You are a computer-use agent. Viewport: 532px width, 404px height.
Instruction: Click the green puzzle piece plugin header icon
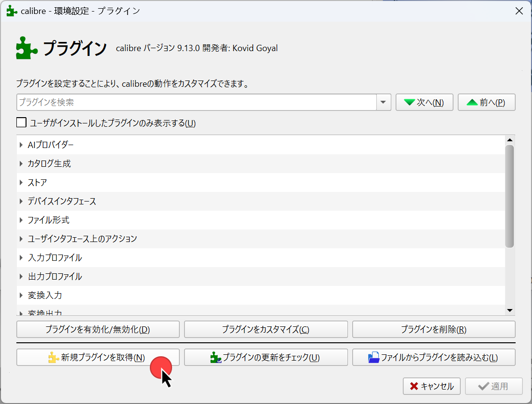[x=27, y=48]
